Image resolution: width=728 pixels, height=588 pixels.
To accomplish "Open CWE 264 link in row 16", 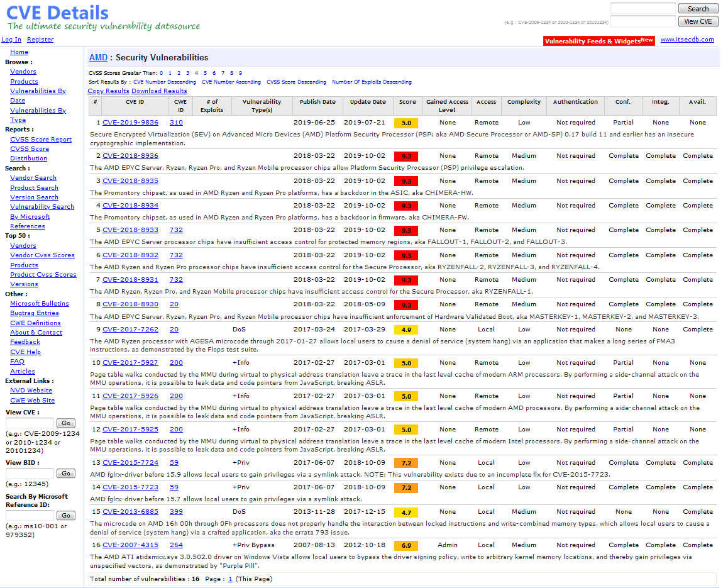I will coord(176,545).
